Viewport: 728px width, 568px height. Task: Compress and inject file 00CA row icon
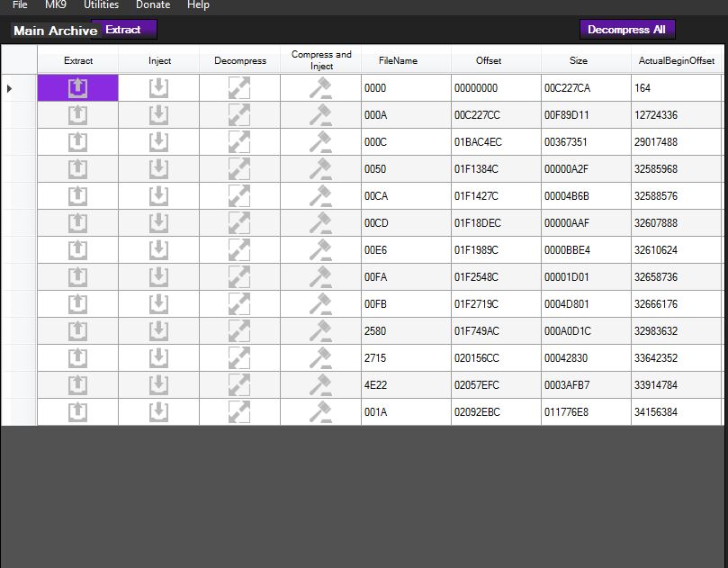(x=321, y=195)
